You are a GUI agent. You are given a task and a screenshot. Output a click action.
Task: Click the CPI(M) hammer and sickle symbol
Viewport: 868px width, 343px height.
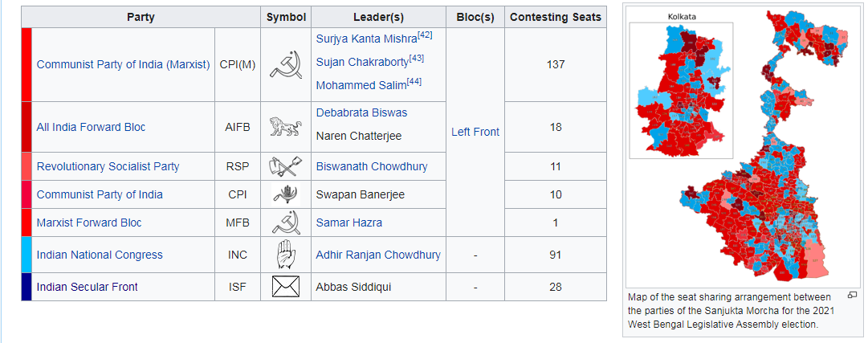[285, 64]
